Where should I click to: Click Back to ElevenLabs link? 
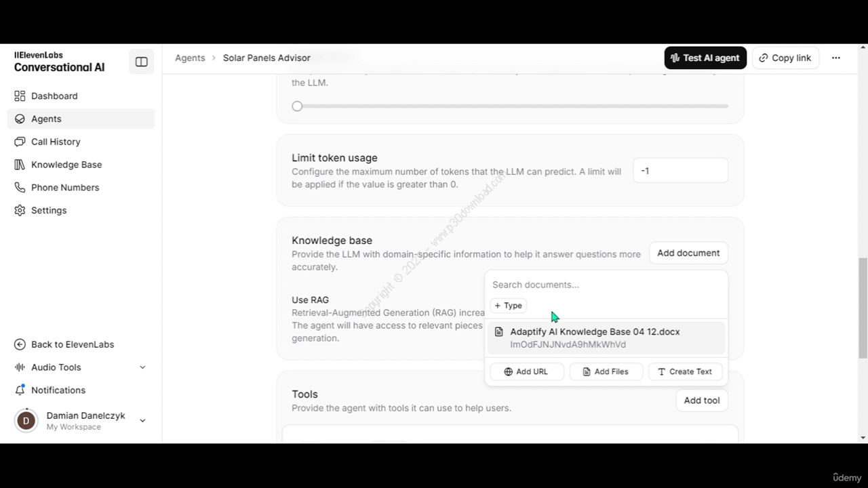tap(81, 344)
